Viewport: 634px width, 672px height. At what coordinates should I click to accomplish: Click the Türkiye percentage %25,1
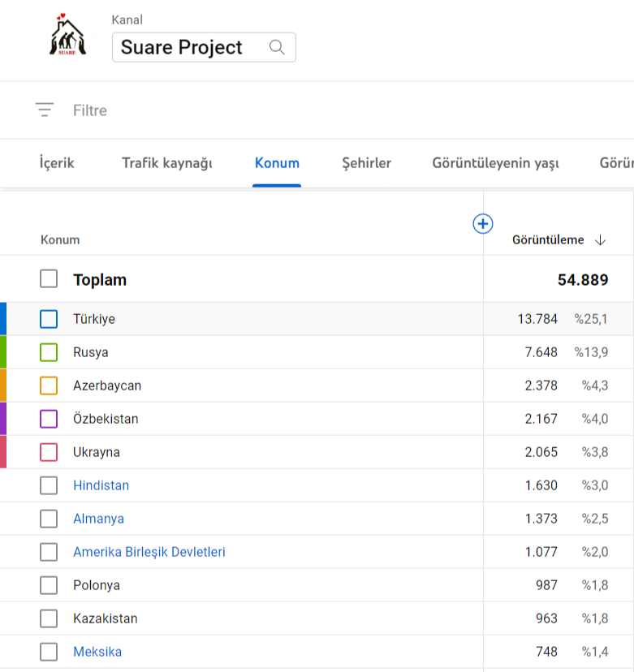click(x=591, y=319)
